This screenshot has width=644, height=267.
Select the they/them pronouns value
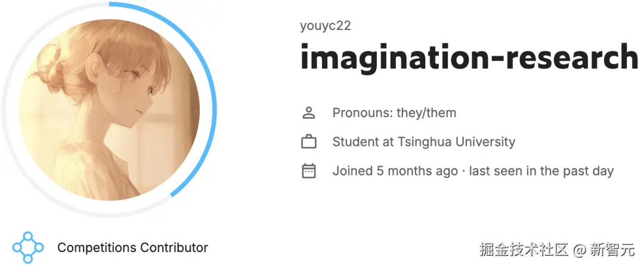point(426,112)
